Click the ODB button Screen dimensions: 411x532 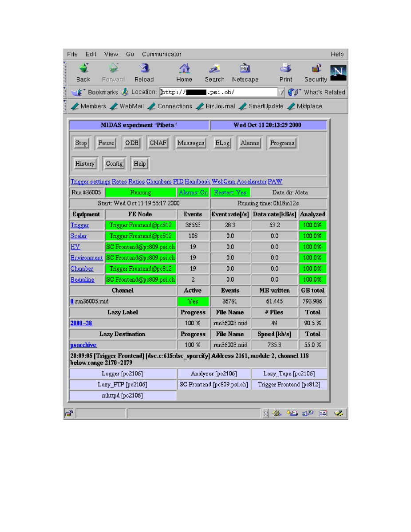132,143
